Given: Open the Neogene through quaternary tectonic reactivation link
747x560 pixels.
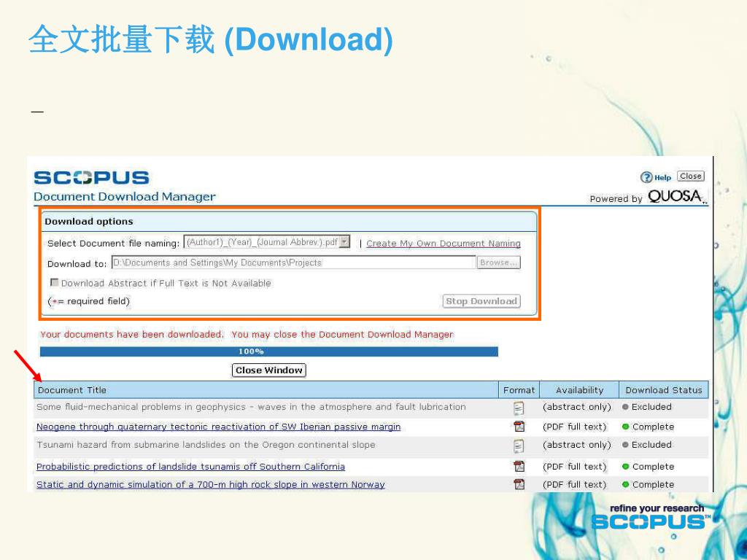Looking at the screenshot, I should pos(218,427).
